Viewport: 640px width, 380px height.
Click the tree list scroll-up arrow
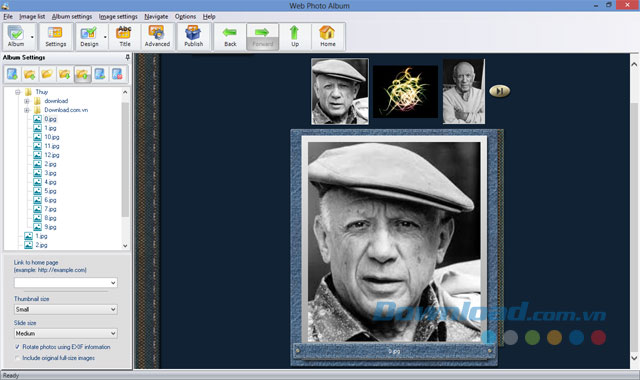[125, 92]
